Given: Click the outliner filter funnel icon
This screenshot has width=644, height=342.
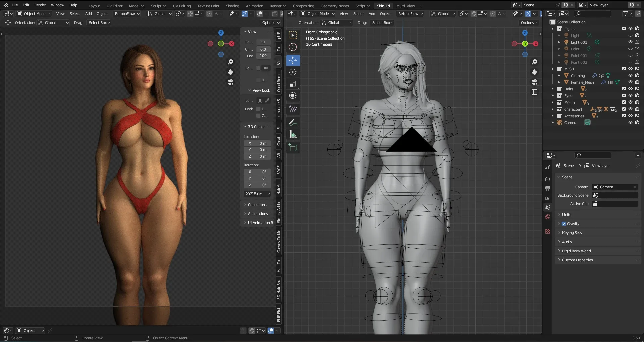Looking at the screenshot, I should pos(626,14).
